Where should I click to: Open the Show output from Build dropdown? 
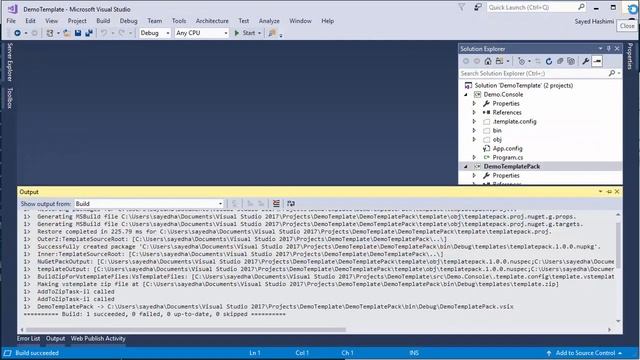(x=149, y=204)
